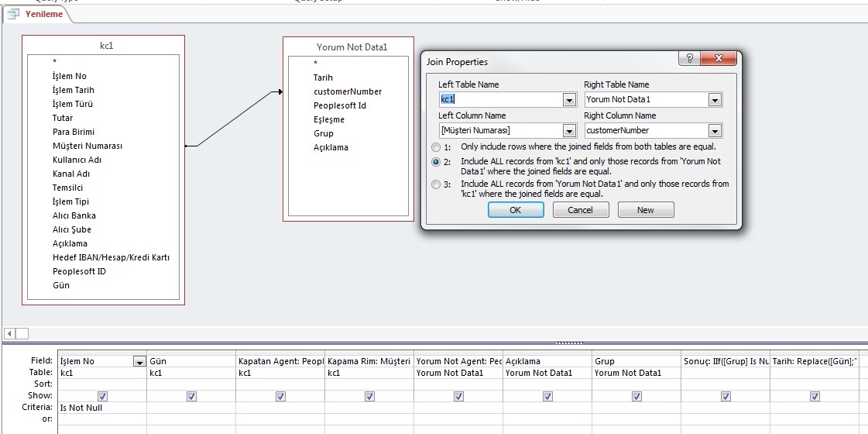Click the 'Is Not Null' criteria cell
Screen dimensions: 868x434
pyautogui.click(x=101, y=408)
